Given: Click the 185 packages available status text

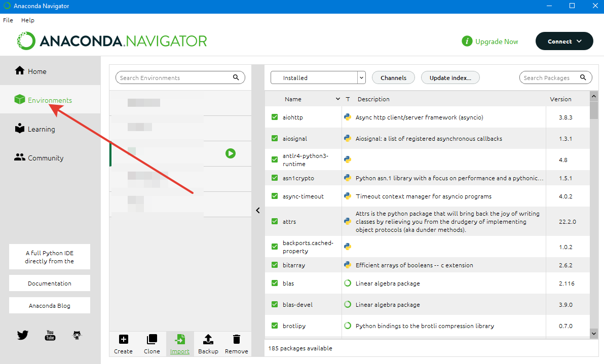Looking at the screenshot, I should 300,348.
